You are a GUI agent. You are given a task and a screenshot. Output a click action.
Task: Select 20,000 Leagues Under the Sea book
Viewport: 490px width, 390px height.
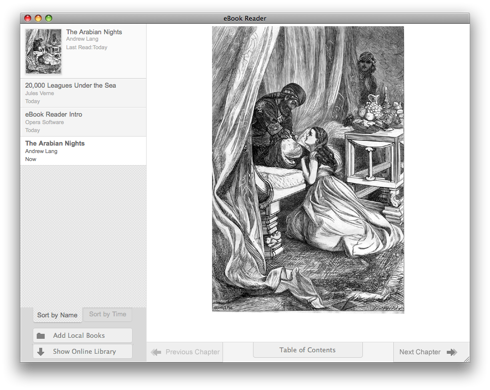tap(83, 93)
